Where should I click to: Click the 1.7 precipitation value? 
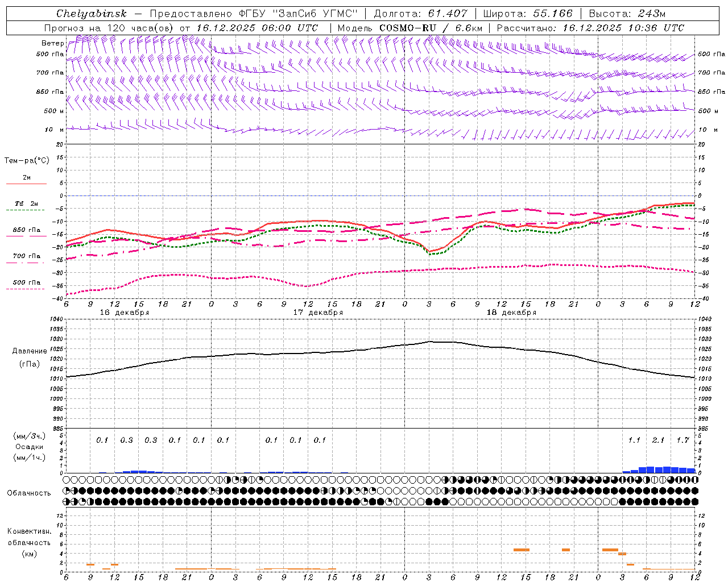682,440
